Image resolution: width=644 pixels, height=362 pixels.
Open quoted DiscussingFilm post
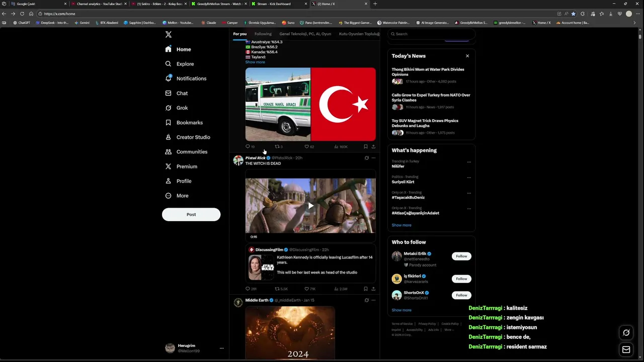(x=310, y=263)
